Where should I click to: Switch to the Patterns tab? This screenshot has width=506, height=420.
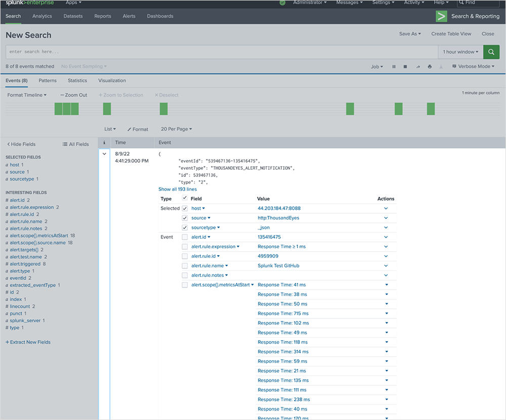[48, 80]
